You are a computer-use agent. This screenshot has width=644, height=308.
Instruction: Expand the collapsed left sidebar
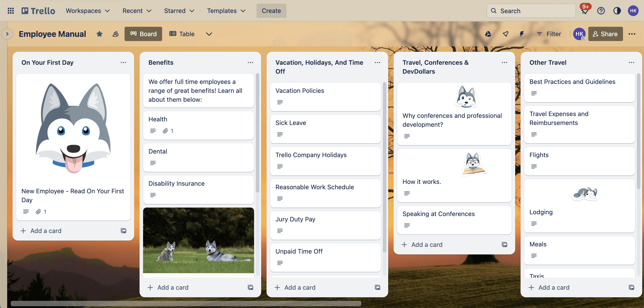[x=7, y=34]
